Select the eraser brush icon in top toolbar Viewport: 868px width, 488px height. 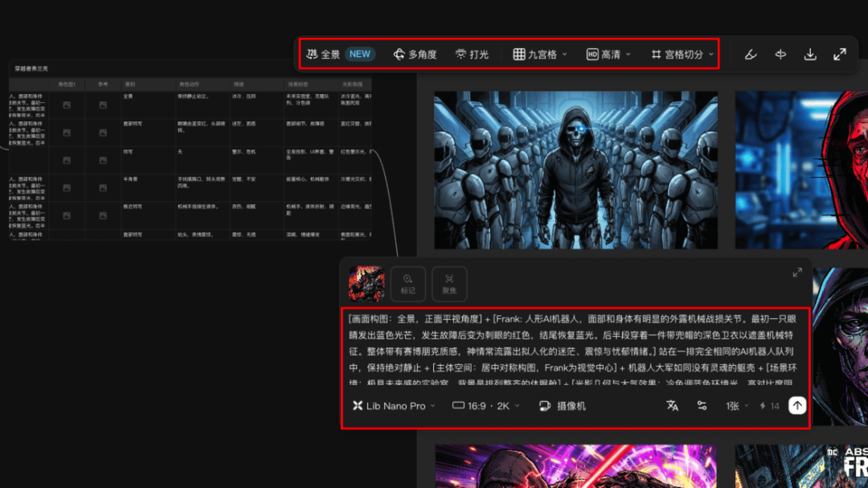tap(751, 55)
